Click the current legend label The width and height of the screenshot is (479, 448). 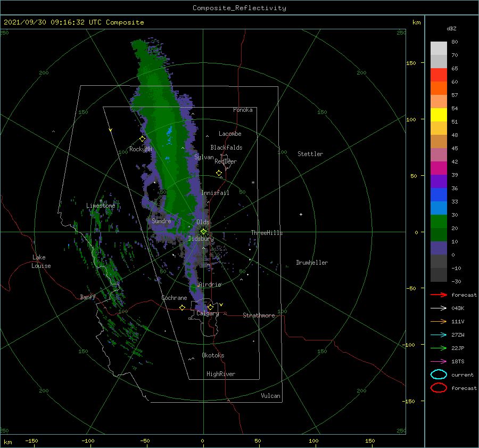pos(462,374)
